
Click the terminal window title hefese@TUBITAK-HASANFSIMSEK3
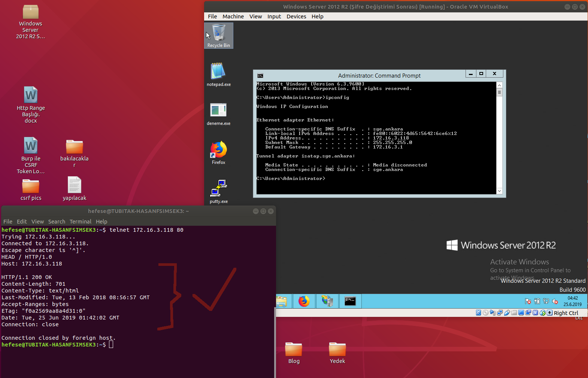point(139,211)
